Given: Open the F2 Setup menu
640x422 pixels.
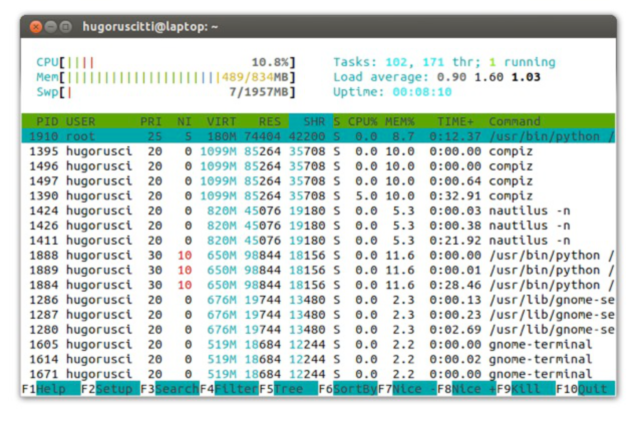Looking at the screenshot, I should point(110,389).
